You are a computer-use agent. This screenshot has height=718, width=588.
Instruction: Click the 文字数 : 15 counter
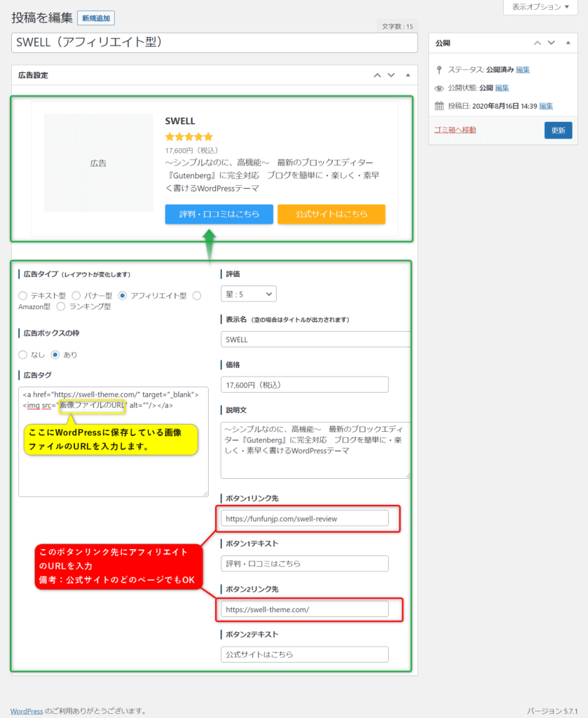pos(397,27)
